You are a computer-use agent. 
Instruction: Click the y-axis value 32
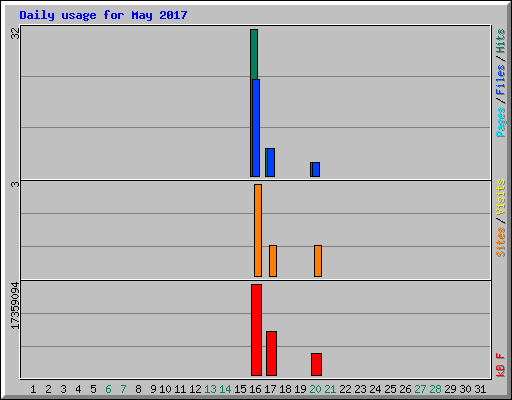coord(15,33)
